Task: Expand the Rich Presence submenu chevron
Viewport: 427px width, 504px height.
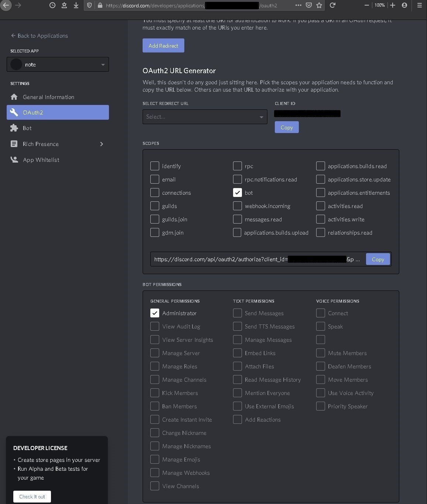Action: (102, 144)
